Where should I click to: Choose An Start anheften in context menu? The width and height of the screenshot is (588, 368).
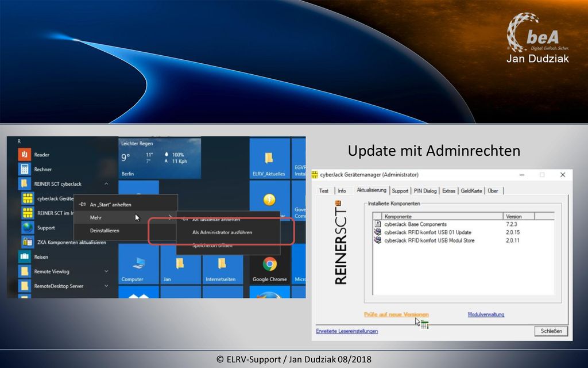pos(126,205)
